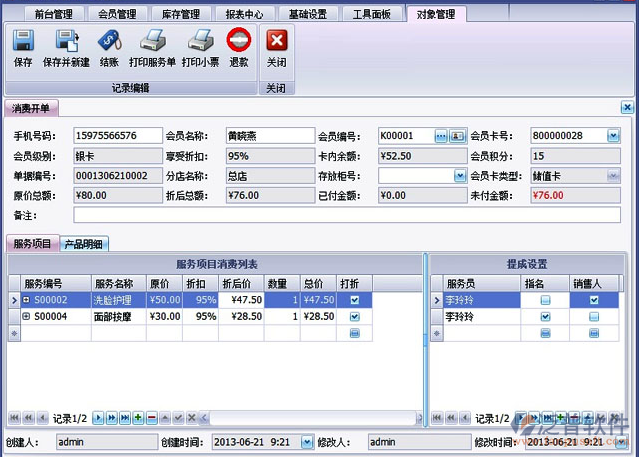Click the 保存 (Save) toolbar icon
This screenshot has width=640, height=457.
[23, 41]
